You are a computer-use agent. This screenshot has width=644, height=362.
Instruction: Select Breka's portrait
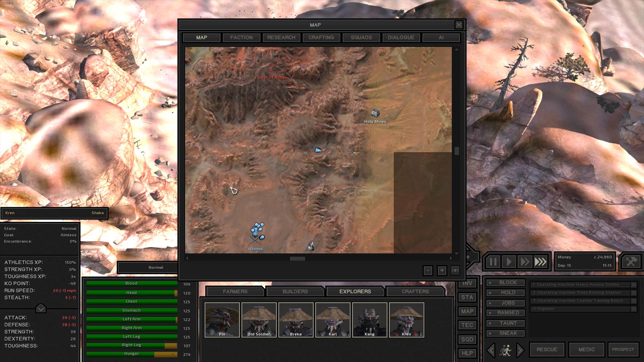296,320
